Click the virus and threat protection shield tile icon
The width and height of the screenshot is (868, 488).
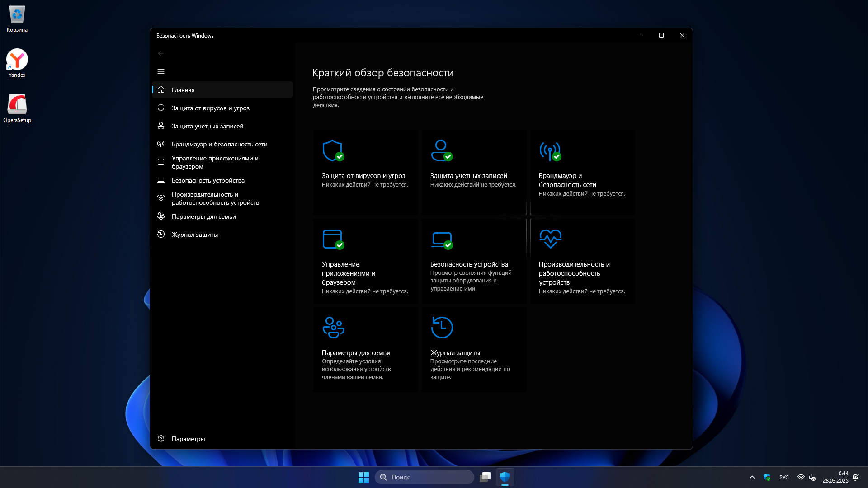[x=333, y=150]
